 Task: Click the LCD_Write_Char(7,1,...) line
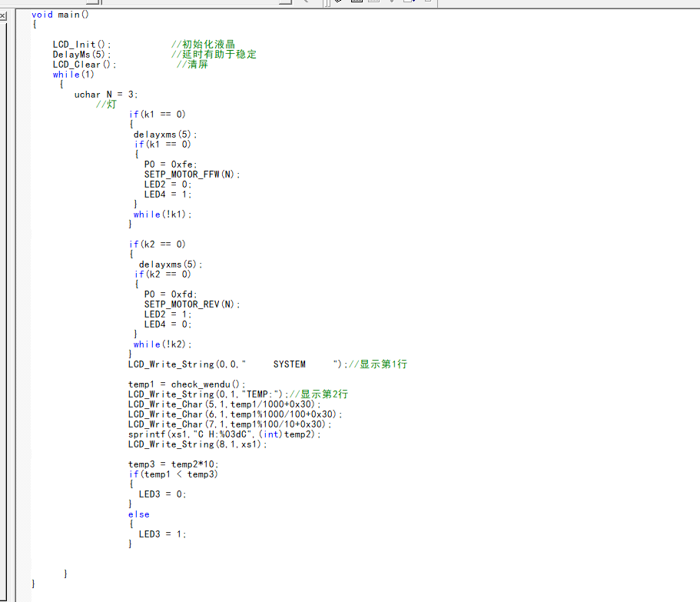point(230,424)
